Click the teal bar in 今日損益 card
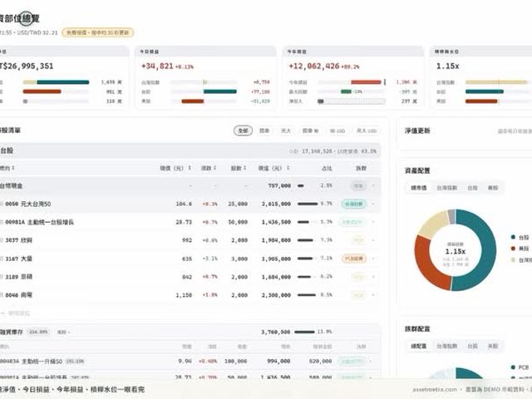 click(x=219, y=91)
